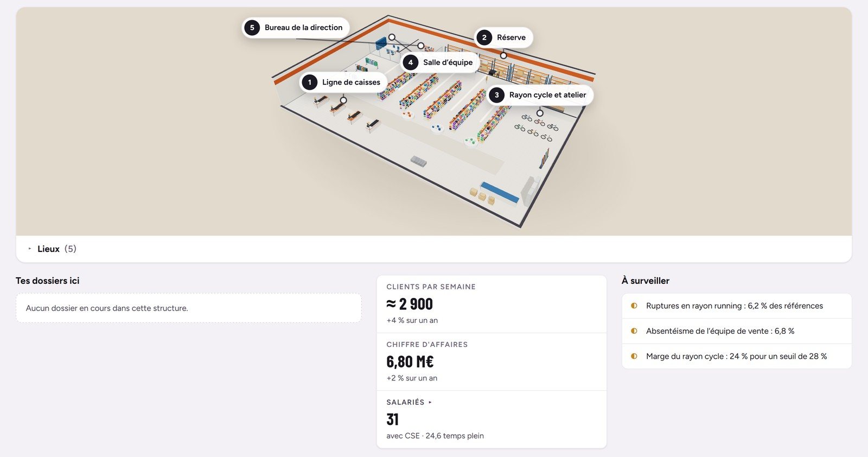Screen dimensions: 868x457
Task: Click the alert icon beside Absentéisme de l'équipe
Action: click(x=634, y=331)
